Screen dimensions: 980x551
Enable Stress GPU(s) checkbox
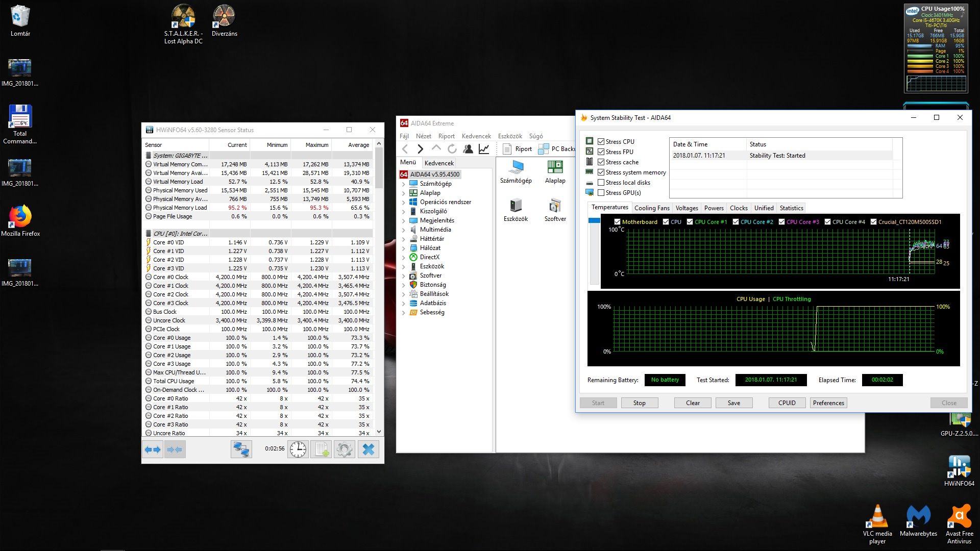(601, 193)
